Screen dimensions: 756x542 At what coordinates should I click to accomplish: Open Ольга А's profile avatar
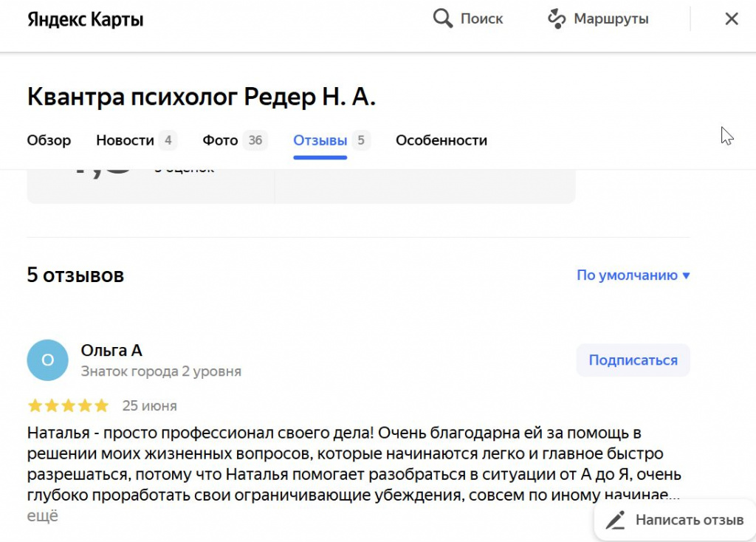(47, 360)
